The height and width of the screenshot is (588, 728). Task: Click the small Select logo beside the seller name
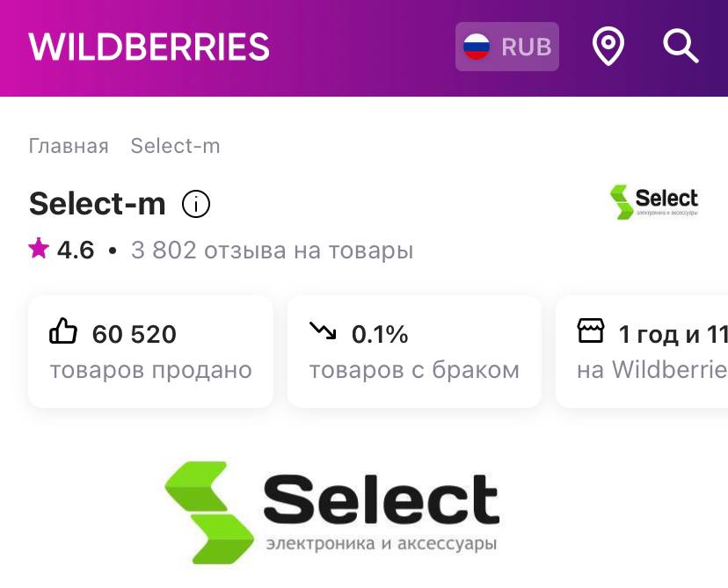pos(653,202)
